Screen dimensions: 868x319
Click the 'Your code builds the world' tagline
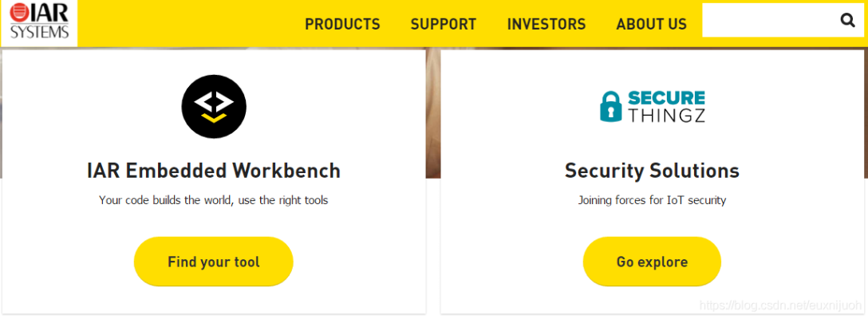point(214,200)
